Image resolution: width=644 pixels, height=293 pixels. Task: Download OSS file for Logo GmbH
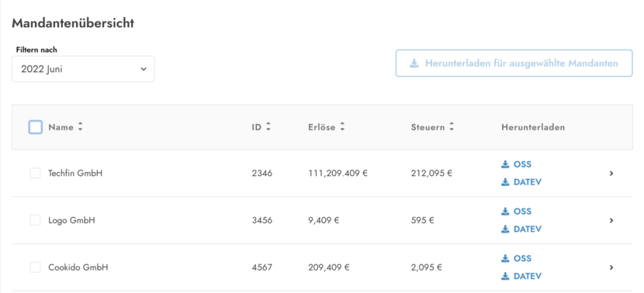[516, 212]
